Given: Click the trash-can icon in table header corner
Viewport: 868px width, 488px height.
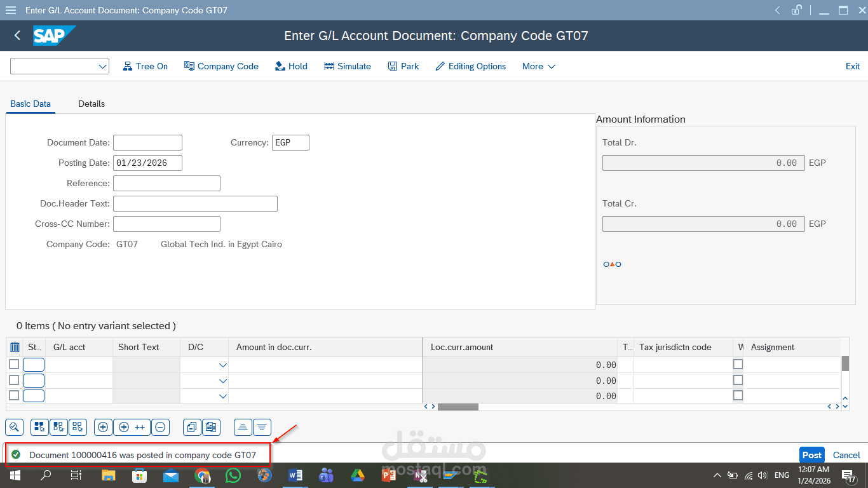Looking at the screenshot, I should tap(15, 347).
